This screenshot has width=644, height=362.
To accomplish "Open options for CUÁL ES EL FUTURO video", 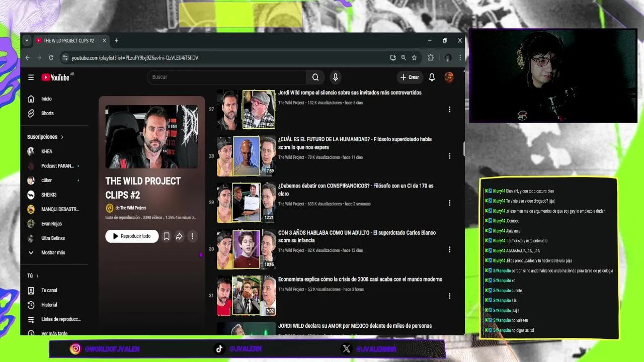I will pos(450,156).
